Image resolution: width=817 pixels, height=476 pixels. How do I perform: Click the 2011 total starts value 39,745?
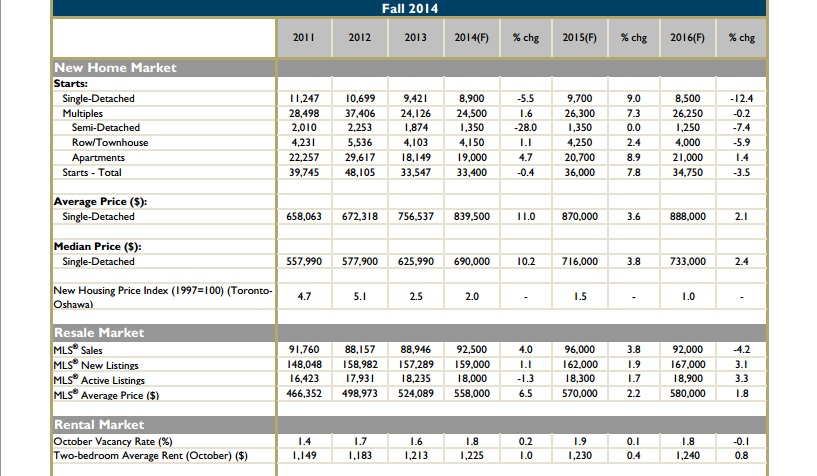tap(304, 172)
